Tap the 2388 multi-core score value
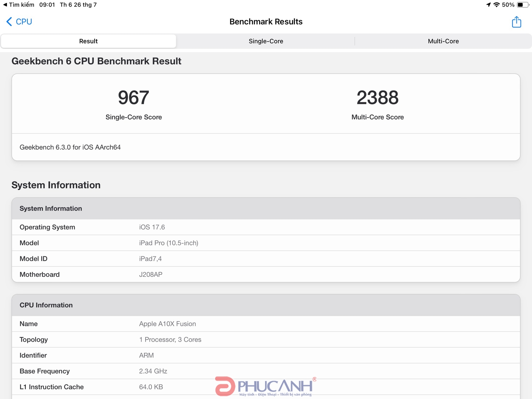 [x=378, y=98]
